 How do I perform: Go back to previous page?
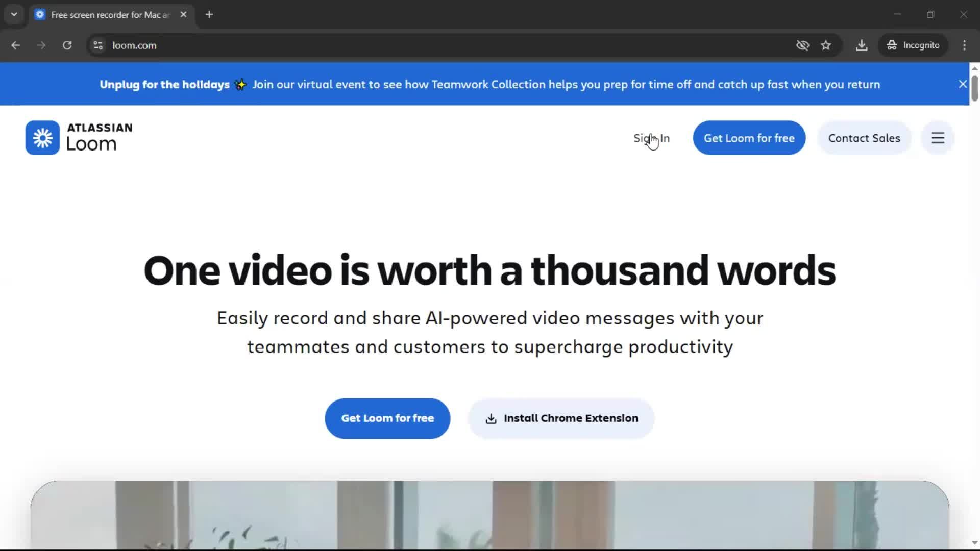[x=16, y=45]
